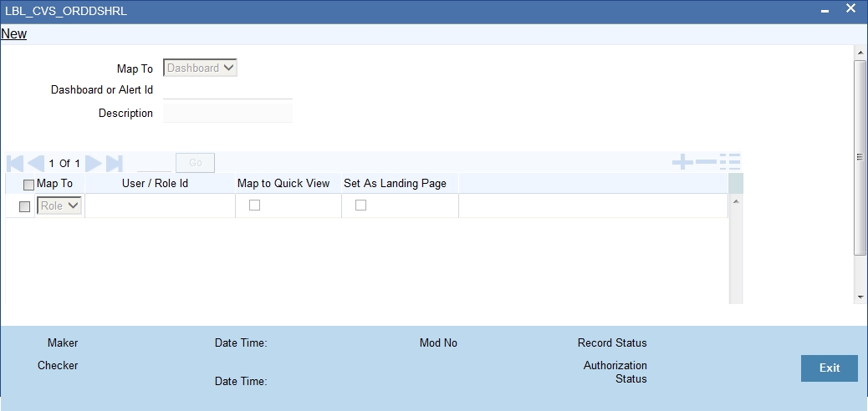The image size is (868, 411).
Task: Enable Set As Landing Page checkbox
Action: (361, 205)
